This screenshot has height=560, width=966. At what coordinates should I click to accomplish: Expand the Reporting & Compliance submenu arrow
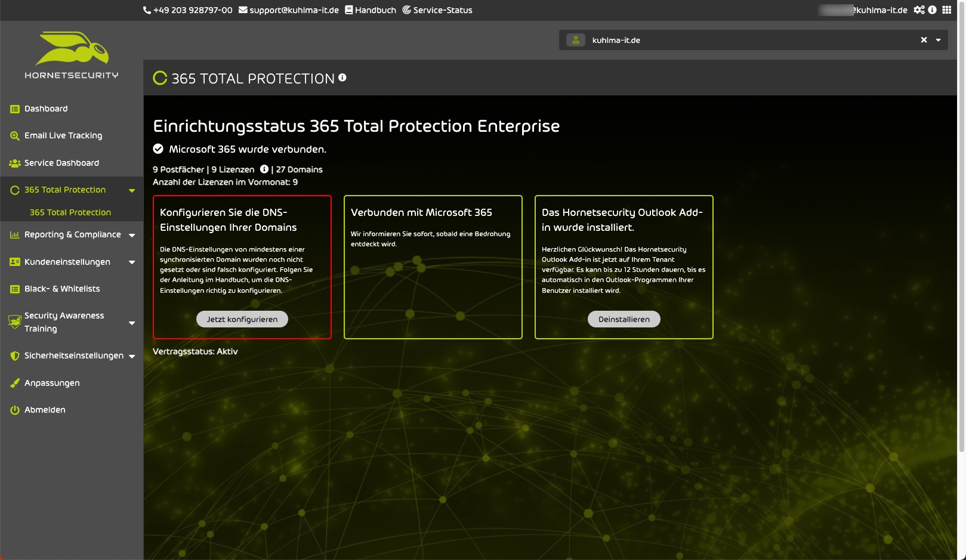tap(132, 236)
